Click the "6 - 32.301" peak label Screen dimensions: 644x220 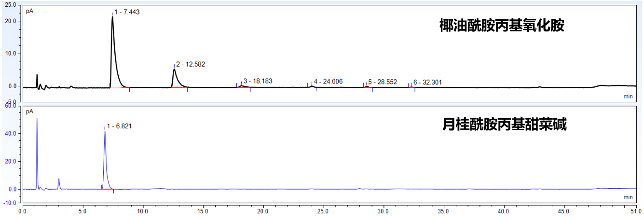pos(427,82)
